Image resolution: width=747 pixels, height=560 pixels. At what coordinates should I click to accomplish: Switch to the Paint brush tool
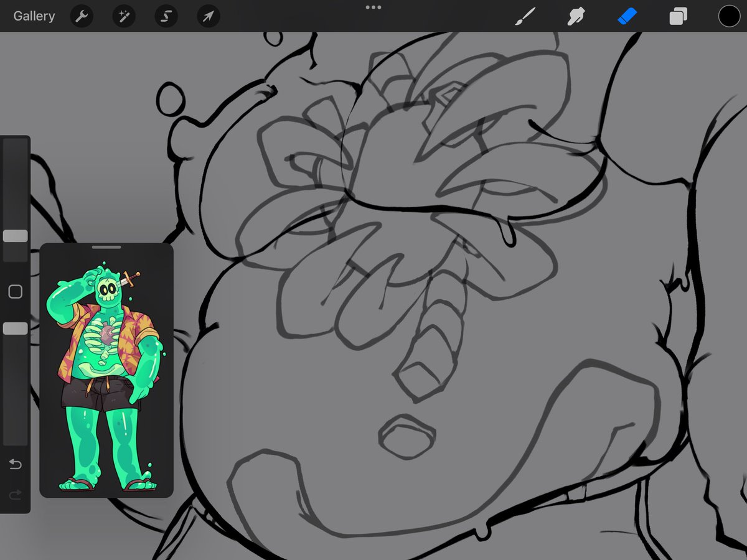526,16
